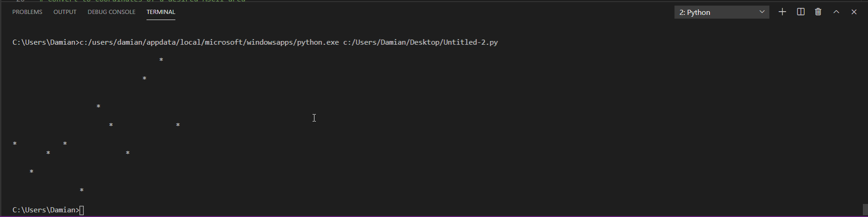Click the bottommost asterisk in the output
Viewport: 868px width, 217px height.
coord(82,190)
